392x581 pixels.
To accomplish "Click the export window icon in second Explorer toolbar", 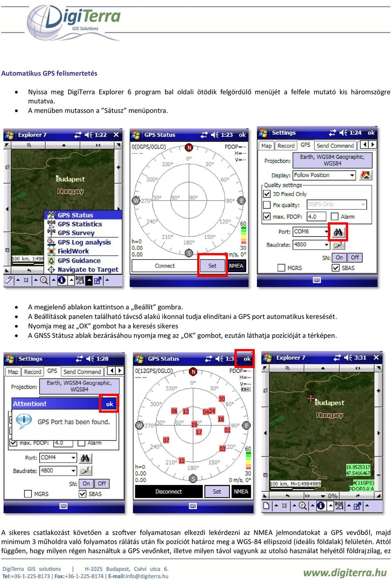I will pos(357,506).
